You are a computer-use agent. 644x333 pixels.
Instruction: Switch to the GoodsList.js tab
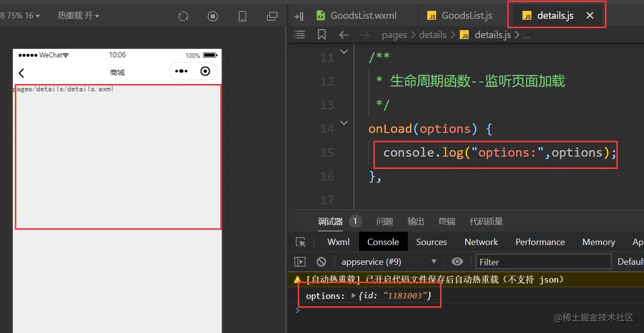pos(460,16)
